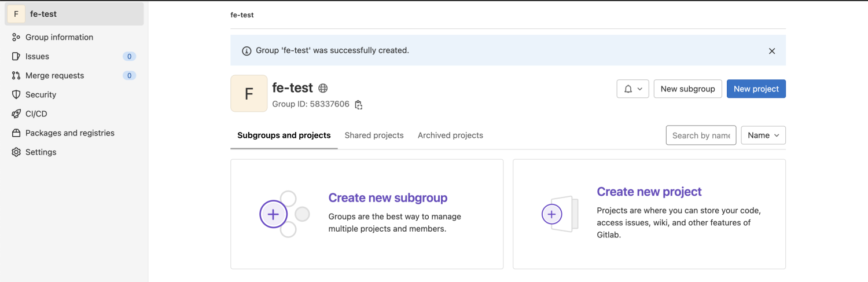
Task: Click the CI/CD rocket icon
Action: [x=16, y=113]
